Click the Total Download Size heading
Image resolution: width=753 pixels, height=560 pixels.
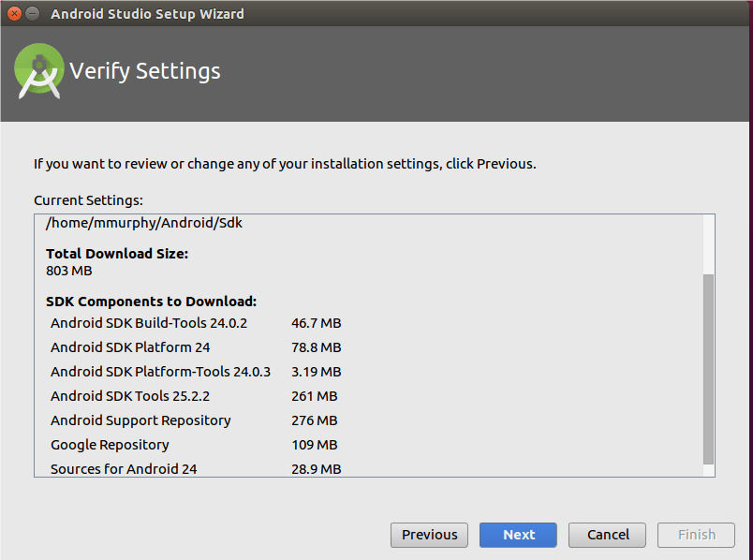[117, 254]
